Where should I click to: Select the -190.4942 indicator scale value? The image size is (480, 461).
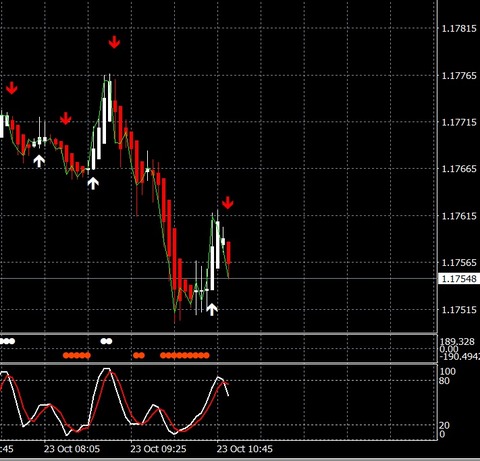tap(460, 357)
